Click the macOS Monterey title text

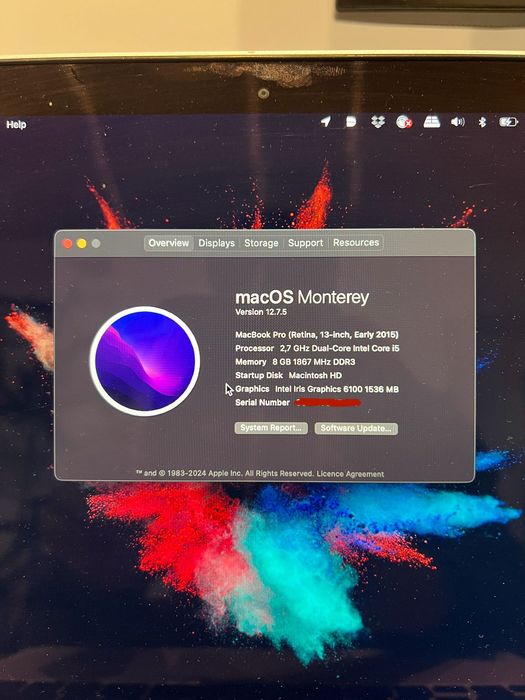click(x=302, y=297)
